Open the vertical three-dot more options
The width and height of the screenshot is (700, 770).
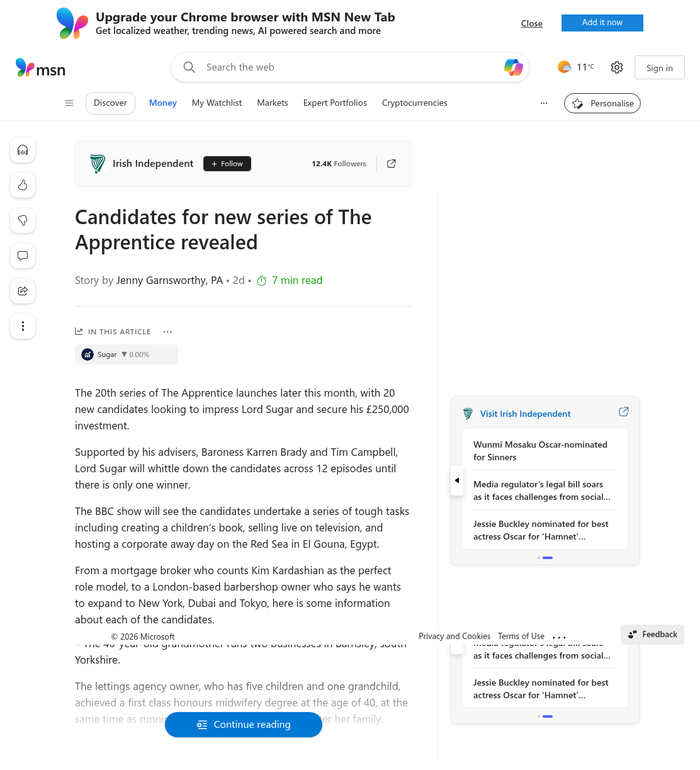(x=23, y=326)
